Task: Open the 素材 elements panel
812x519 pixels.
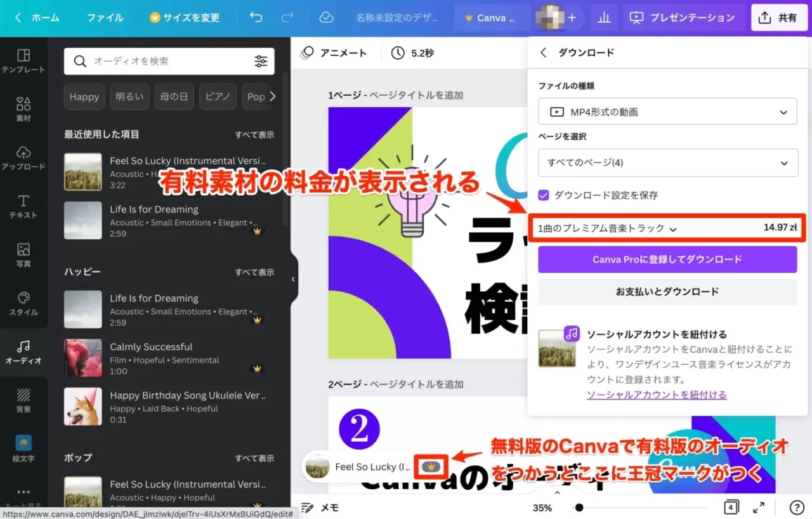Action: pos(23,110)
